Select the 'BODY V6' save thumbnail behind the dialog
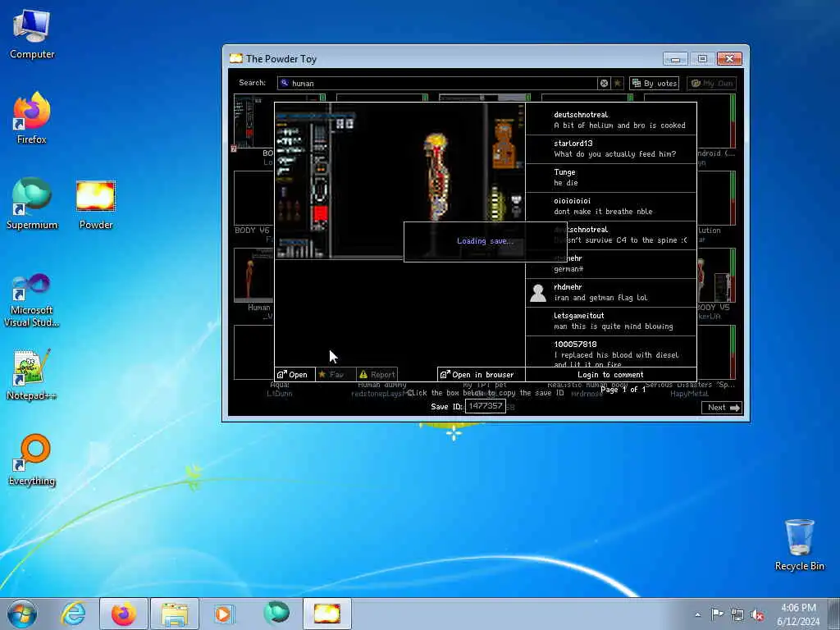840x630 pixels. (x=253, y=199)
